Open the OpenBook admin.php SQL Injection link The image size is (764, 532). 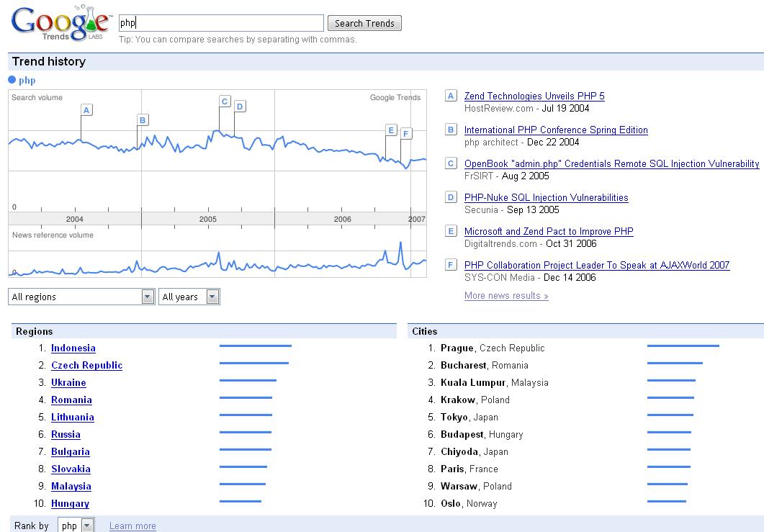pos(611,163)
